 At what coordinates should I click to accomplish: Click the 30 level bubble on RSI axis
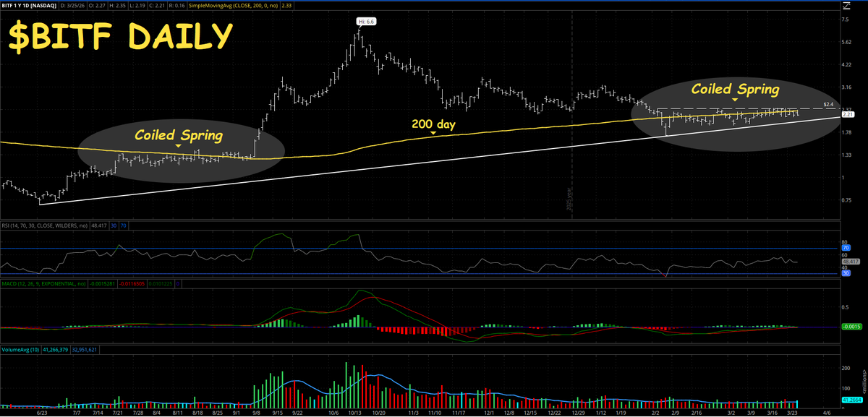pyautogui.click(x=846, y=273)
